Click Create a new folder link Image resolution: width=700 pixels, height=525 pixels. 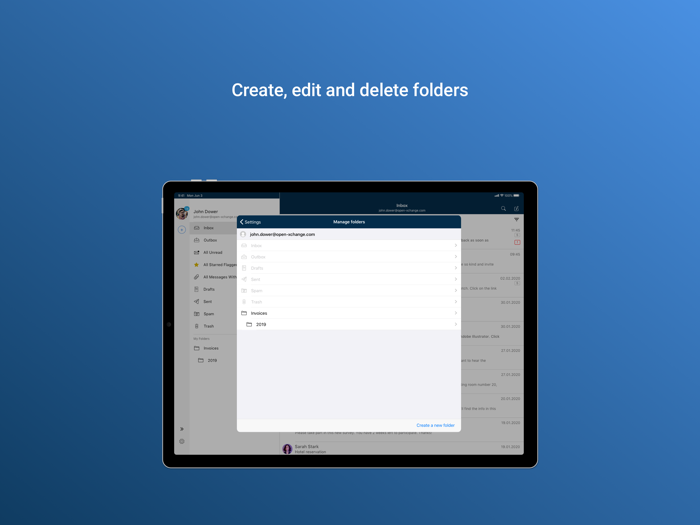[435, 425]
